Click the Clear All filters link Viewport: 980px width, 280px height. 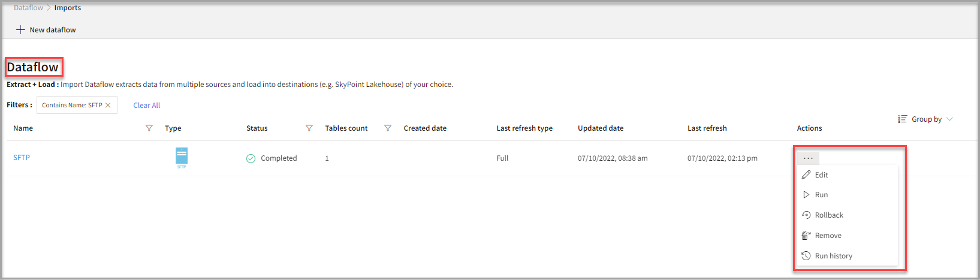coord(147,106)
